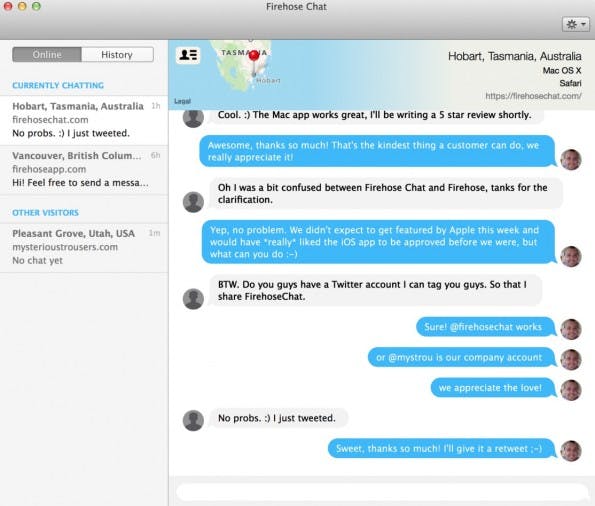
Task: Click the 'firehoseapp.com' site text
Action: 49,169
